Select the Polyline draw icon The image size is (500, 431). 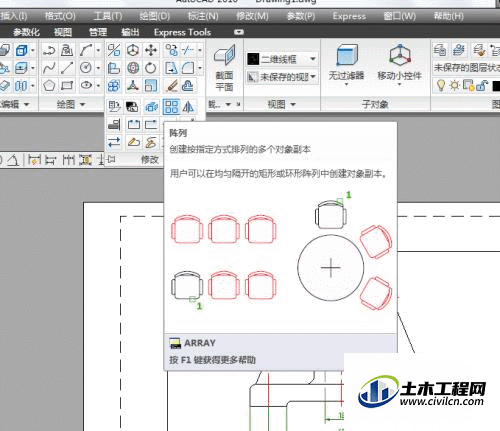(49, 51)
